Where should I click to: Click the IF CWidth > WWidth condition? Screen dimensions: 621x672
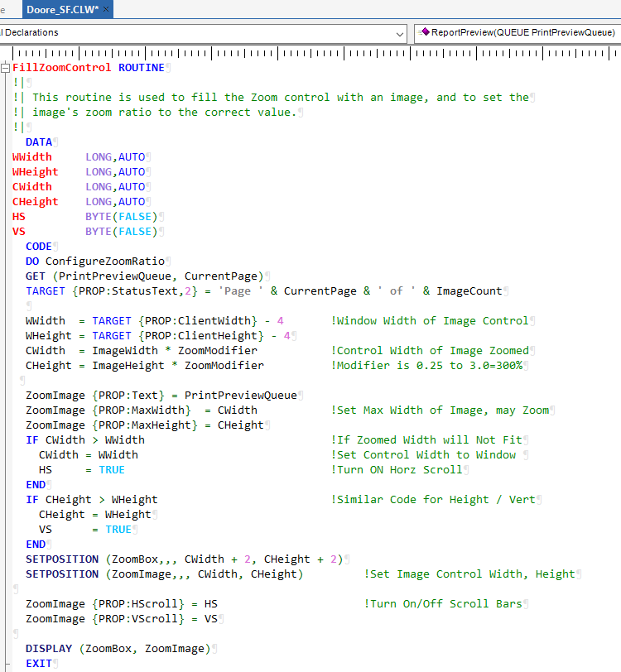click(x=84, y=440)
